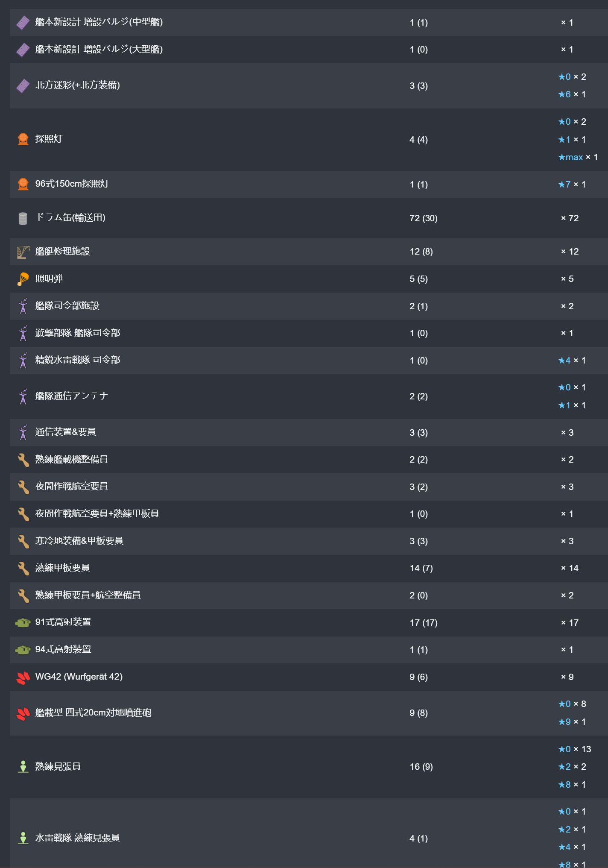
Task: Click the command tower icon for 艦隊司令部施設
Action: [x=23, y=306]
